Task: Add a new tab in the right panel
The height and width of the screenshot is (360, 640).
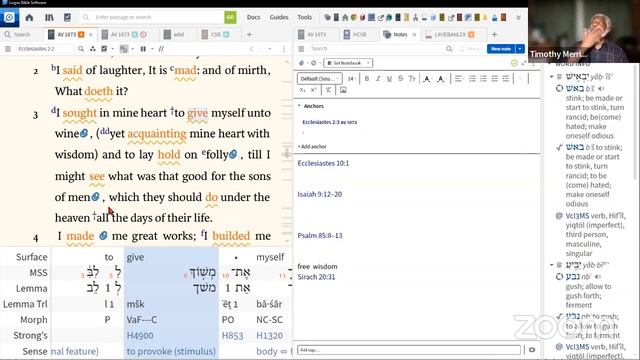Action: coord(494,35)
